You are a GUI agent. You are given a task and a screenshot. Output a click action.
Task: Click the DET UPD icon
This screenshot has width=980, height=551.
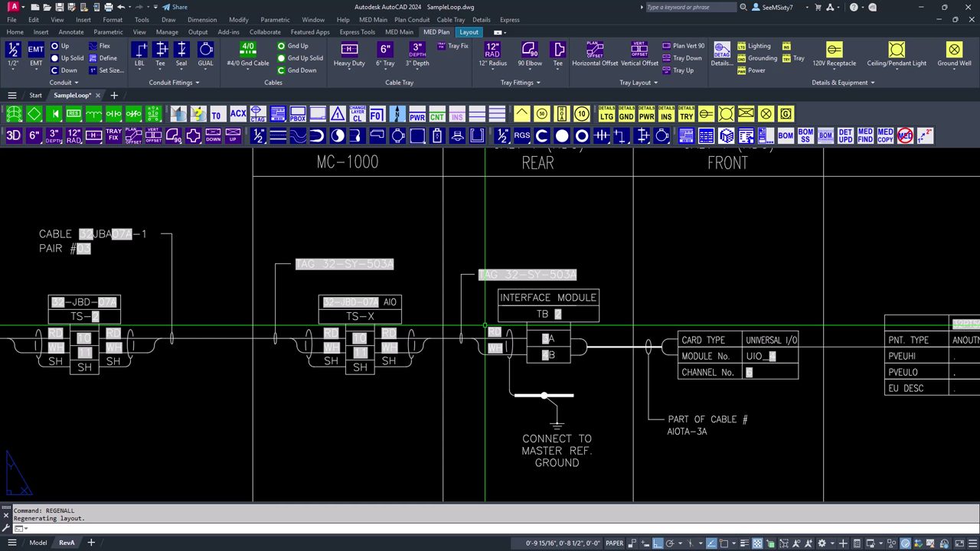pyautogui.click(x=845, y=135)
